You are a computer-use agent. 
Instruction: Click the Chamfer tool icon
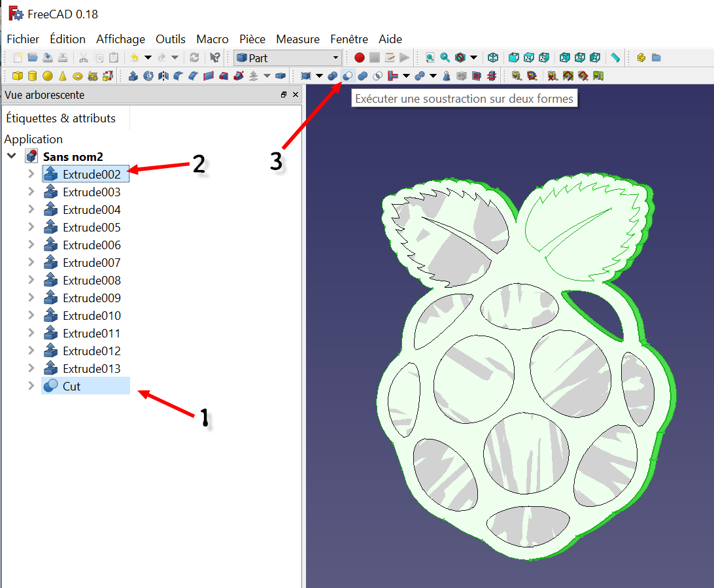click(193, 76)
